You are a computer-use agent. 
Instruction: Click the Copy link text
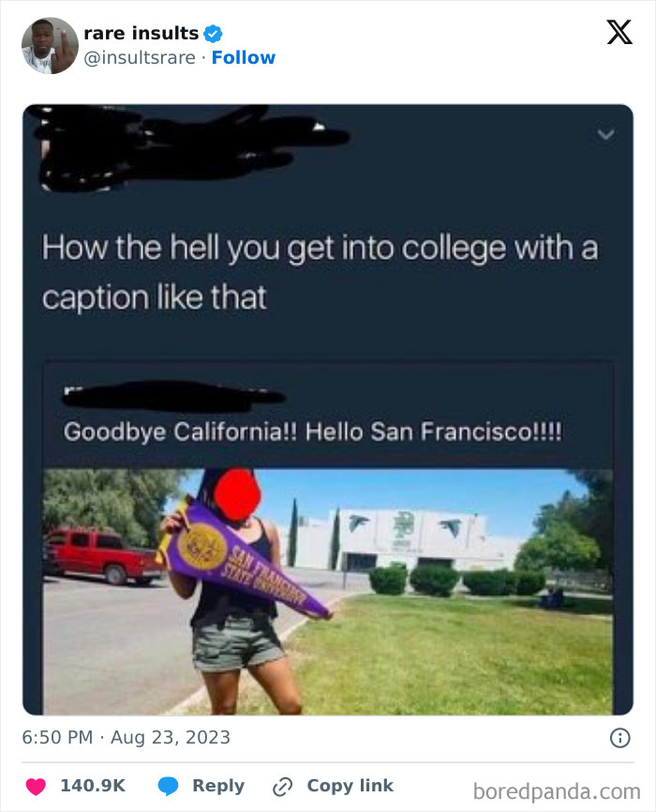(350, 786)
